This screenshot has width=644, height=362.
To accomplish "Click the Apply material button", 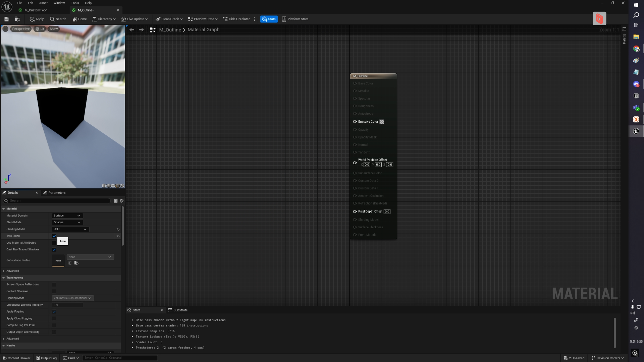I will click(x=37, y=19).
